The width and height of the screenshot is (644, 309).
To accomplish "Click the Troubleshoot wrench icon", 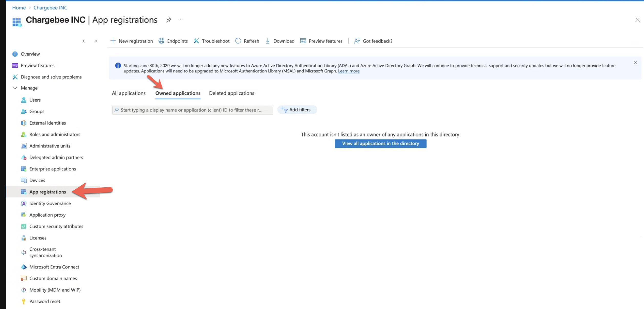I will coord(196,41).
